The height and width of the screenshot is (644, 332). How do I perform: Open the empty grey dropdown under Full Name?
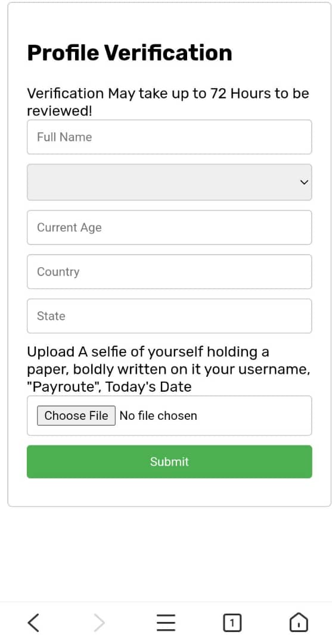(x=169, y=182)
